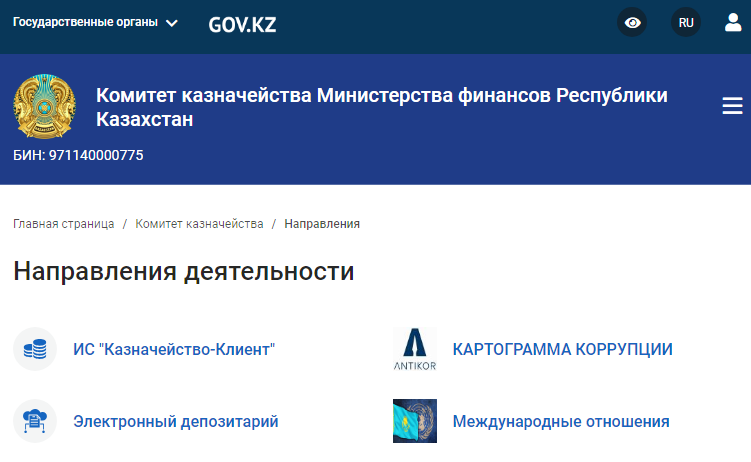
Task: Open the RU language selector
Action: pyautogui.click(x=686, y=22)
